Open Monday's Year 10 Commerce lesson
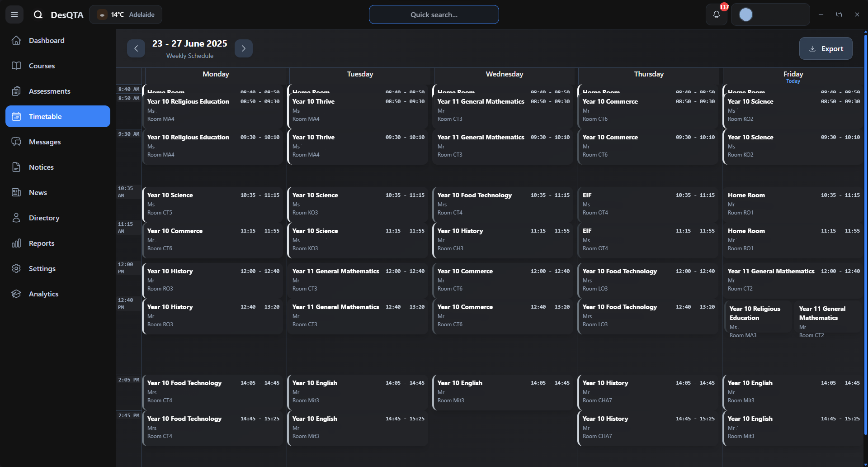 (212, 239)
